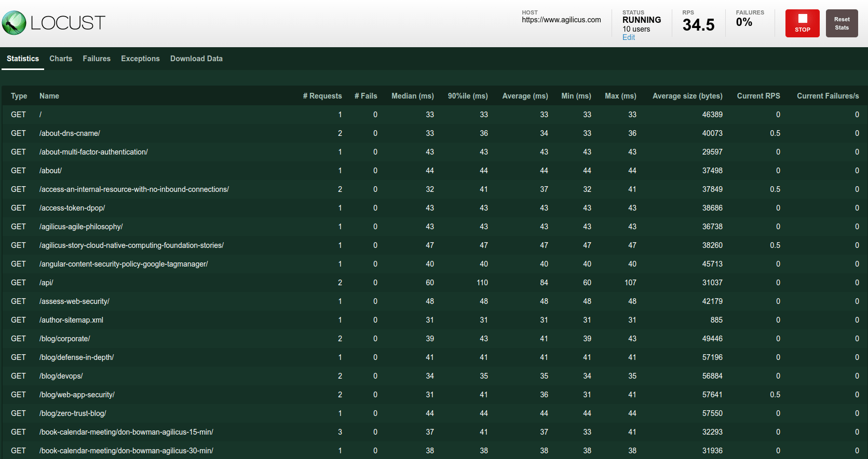Select the Statistics tab
This screenshot has width=868, height=459.
(23, 59)
